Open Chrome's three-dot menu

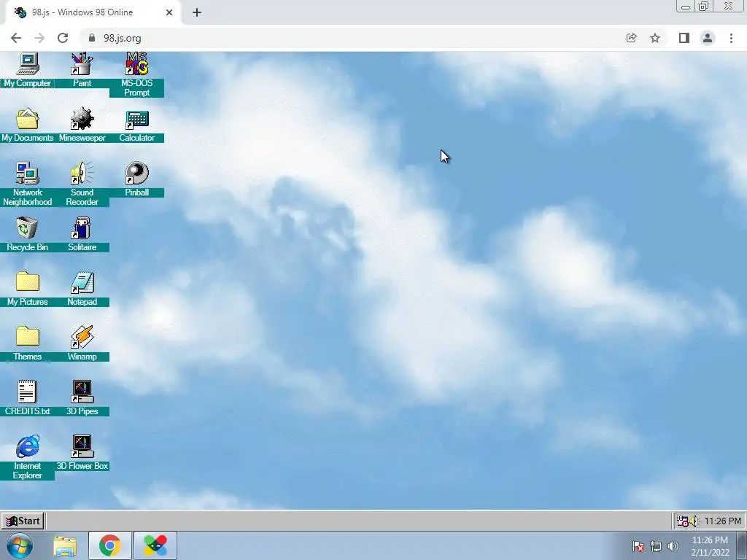pyautogui.click(x=731, y=38)
